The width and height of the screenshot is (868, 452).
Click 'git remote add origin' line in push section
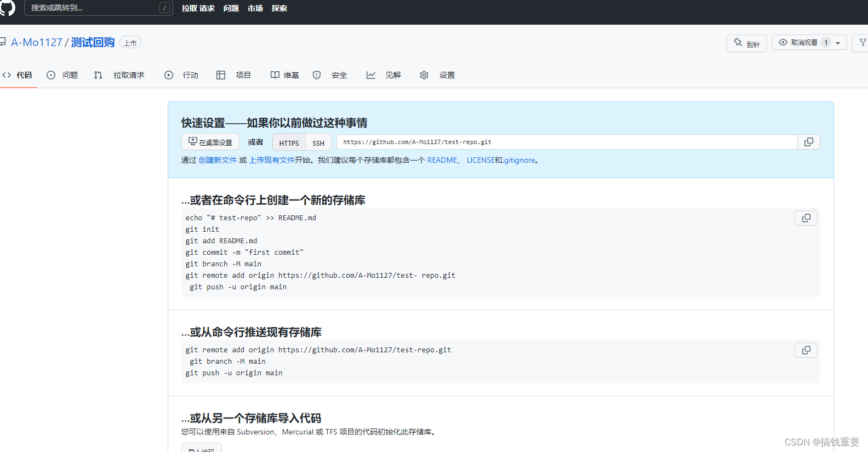318,350
